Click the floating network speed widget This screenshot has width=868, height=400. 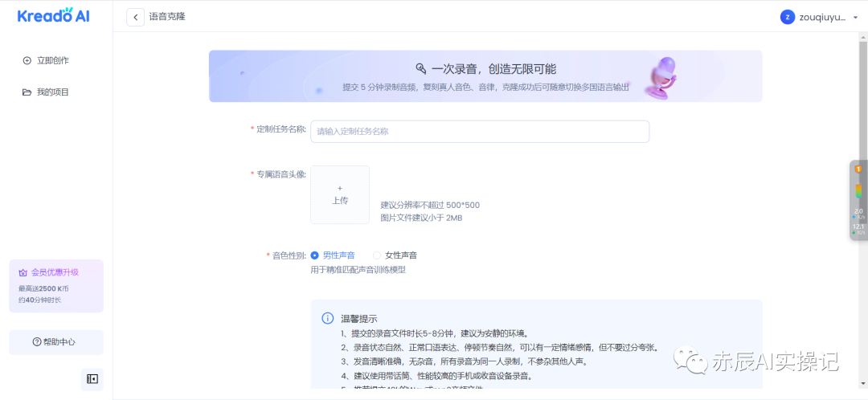(x=858, y=201)
